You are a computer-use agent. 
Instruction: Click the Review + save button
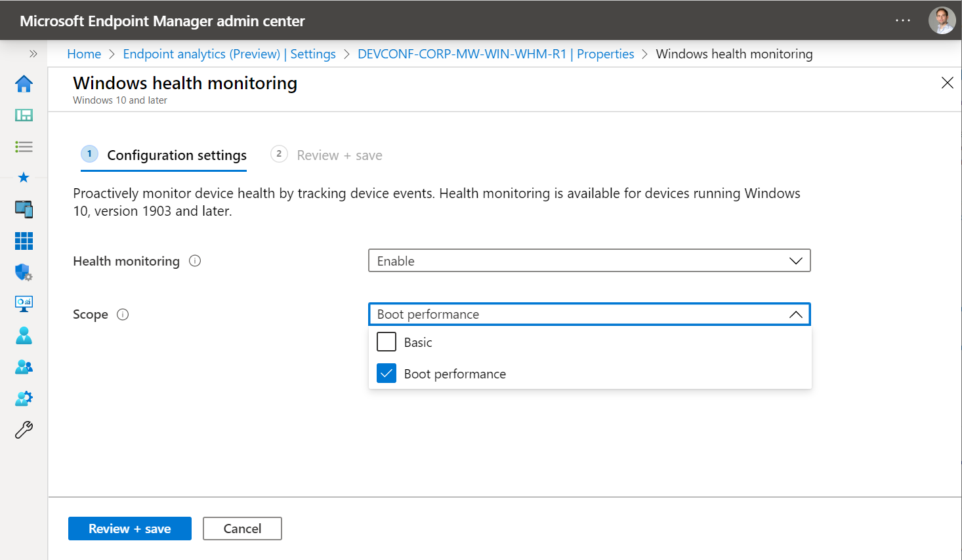tap(129, 529)
